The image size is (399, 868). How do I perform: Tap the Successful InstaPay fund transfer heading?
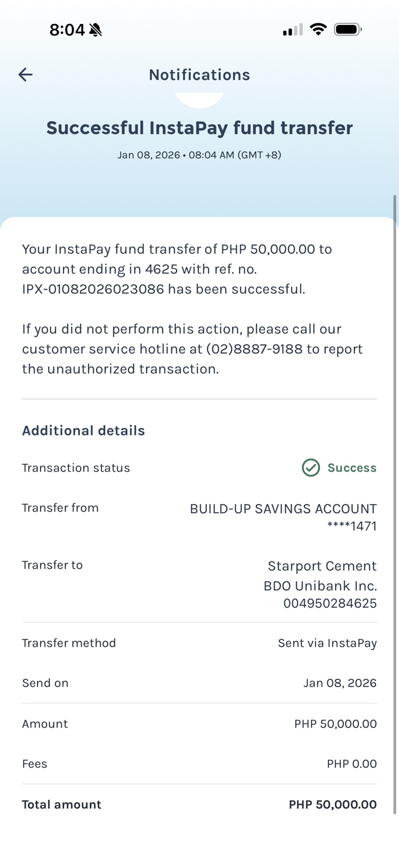(200, 128)
